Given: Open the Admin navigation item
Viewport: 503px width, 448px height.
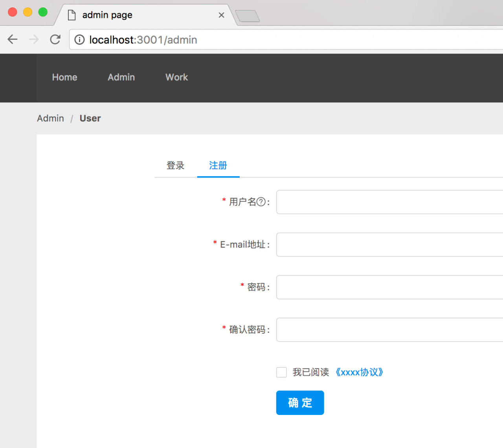Looking at the screenshot, I should tap(121, 77).
